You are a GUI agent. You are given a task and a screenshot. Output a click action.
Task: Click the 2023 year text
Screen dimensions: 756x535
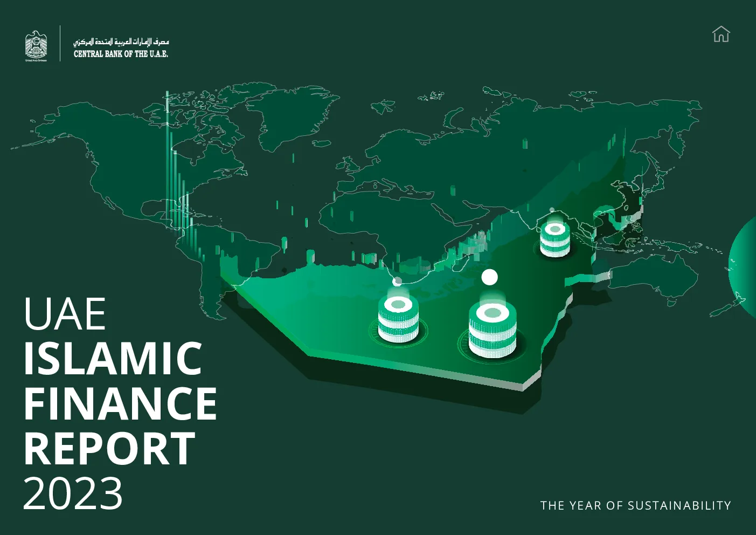coord(73,493)
